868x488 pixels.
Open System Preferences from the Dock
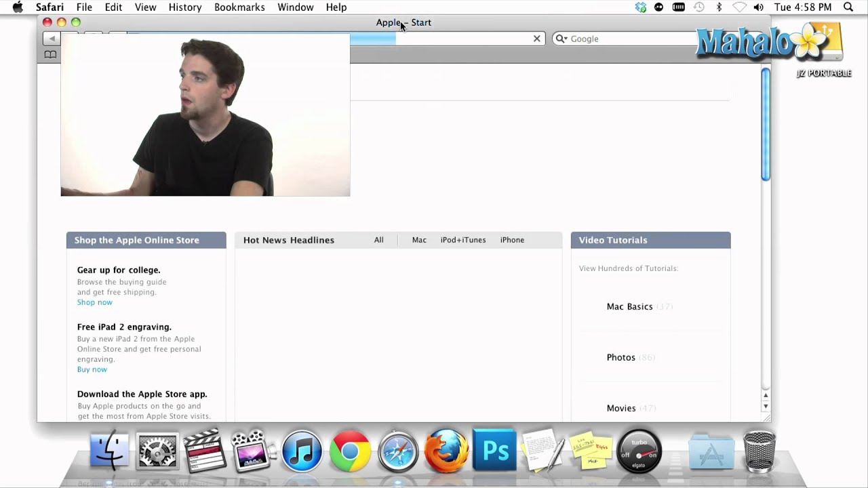click(157, 451)
